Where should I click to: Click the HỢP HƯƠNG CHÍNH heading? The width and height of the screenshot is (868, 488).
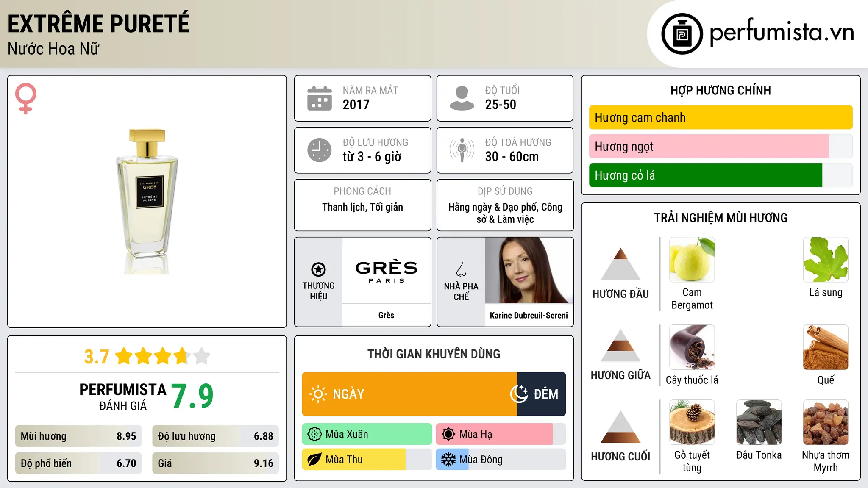pos(721,90)
